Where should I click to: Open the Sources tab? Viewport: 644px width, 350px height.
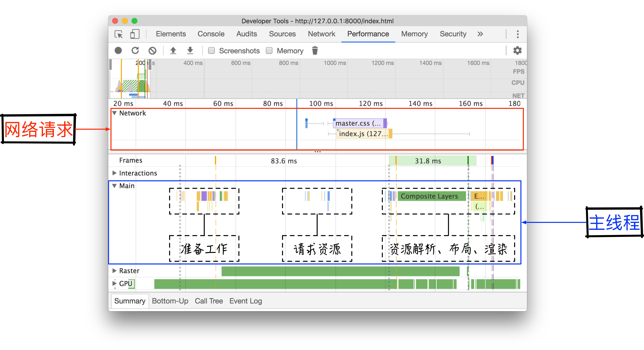pyautogui.click(x=282, y=34)
